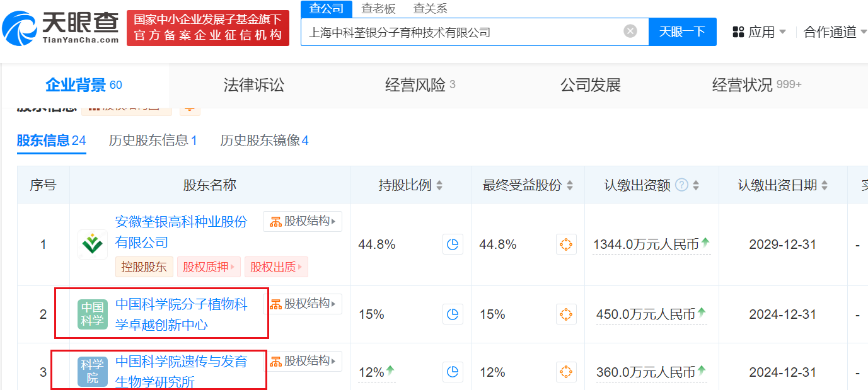Viewport: 868px width, 390px height.
Task: Click the 序号 column header
Action: (43, 185)
